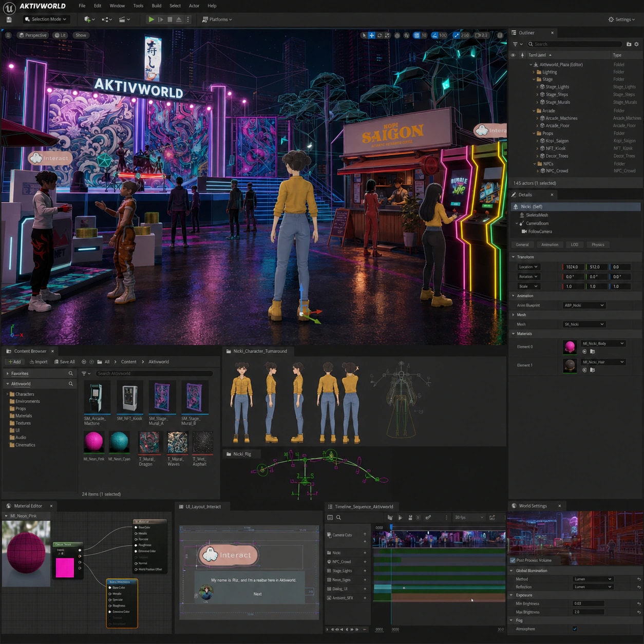The height and width of the screenshot is (644, 644).
Task: Click Outliner new folder icon
Action: 629,44
